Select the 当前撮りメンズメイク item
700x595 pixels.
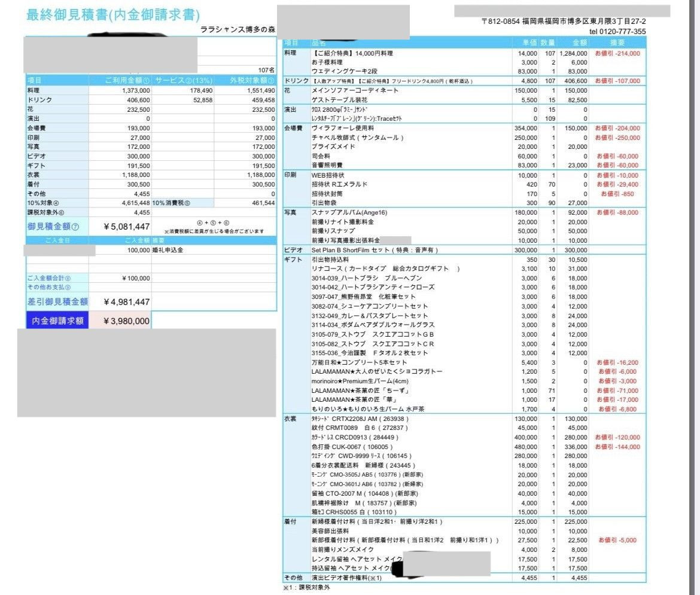point(342,550)
